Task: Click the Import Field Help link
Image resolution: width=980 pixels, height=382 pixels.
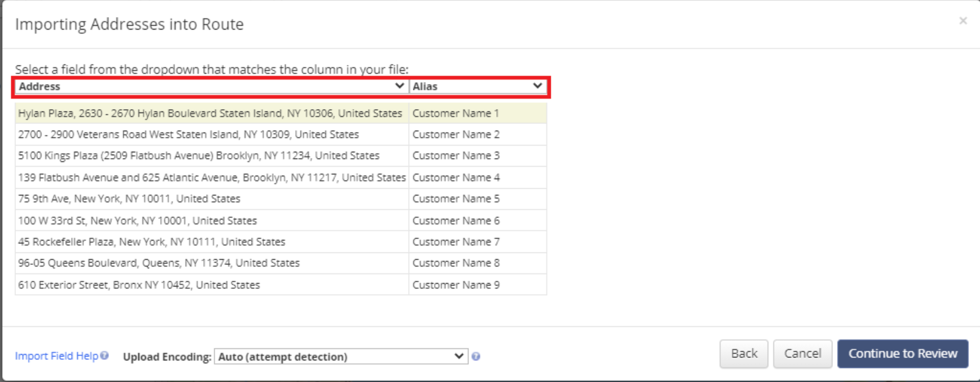Action: click(57, 356)
